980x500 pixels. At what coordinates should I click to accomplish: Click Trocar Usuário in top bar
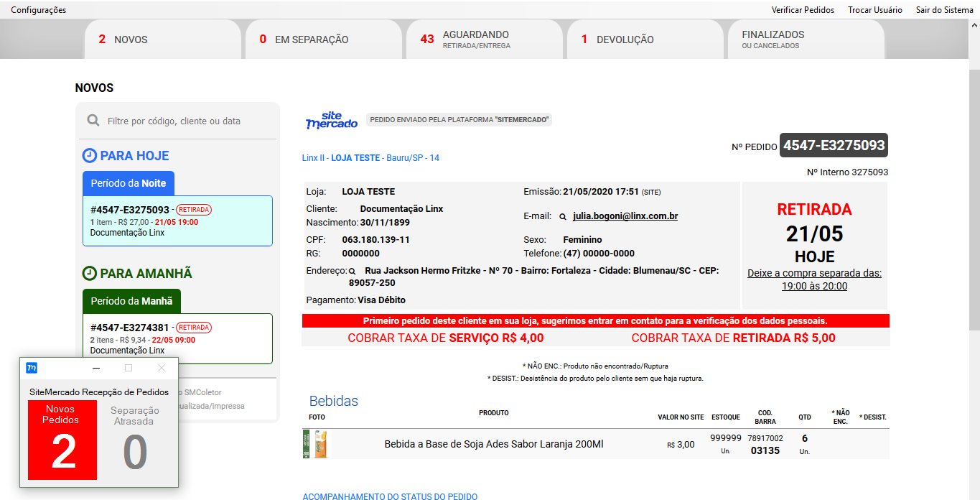875,10
